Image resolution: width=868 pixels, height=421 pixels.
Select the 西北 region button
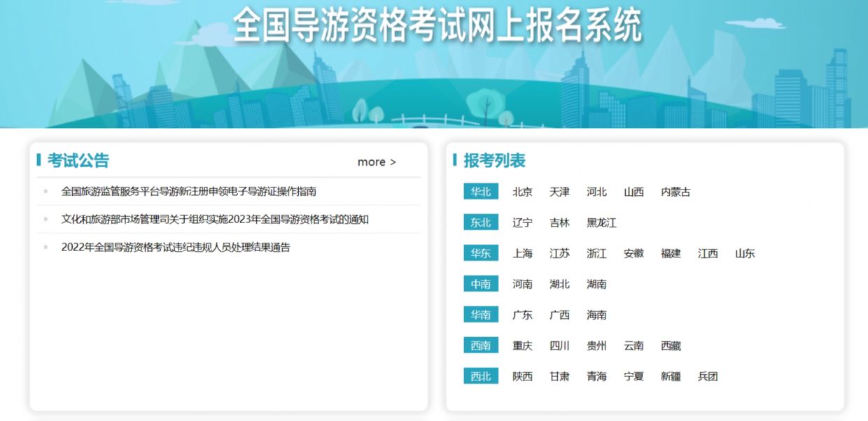tap(481, 376)
